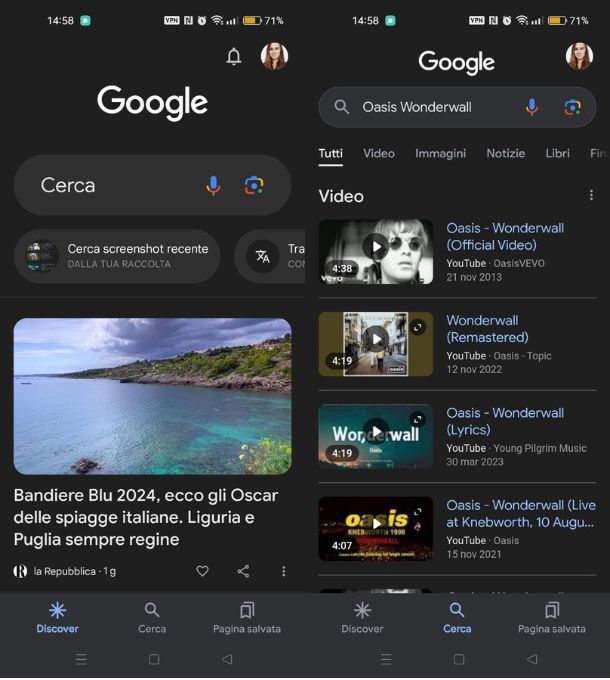The width and height of the screenshot is (610, 680).
Task: Open Oasis - Wonderwall (Official Video) link
Action: [x=505, y=236]
